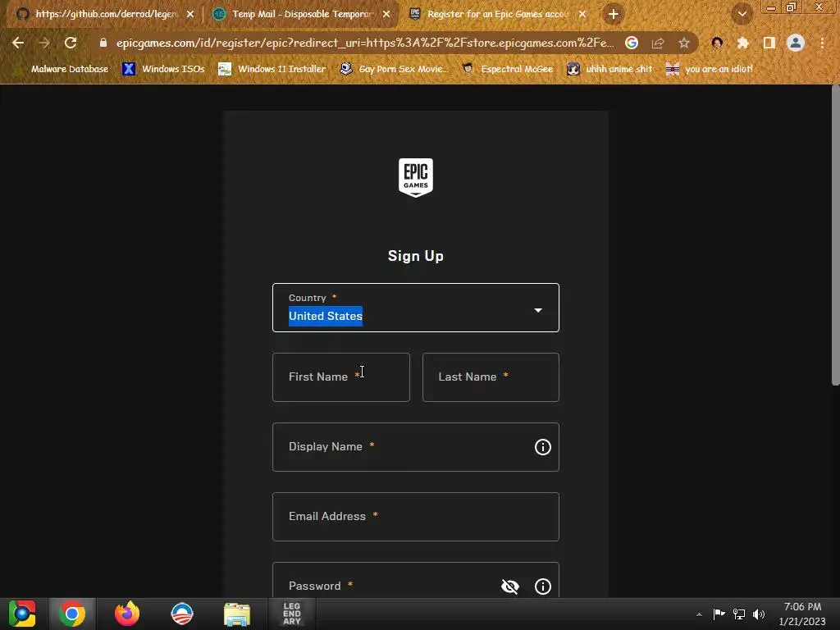Close the Temp Mail tab
Screen dimensions: 840x630
386,14
